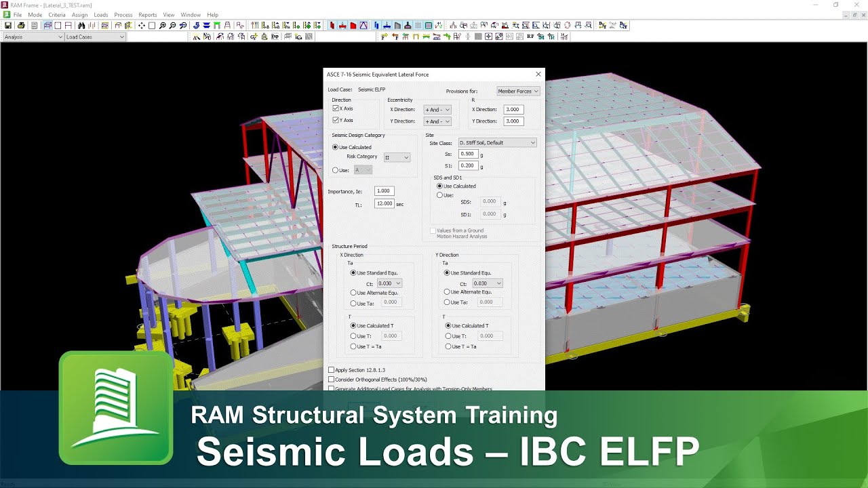Screen dimensions: 868x488
Task: Open X Direction Ct dropdown
Action: pos(389,283)
